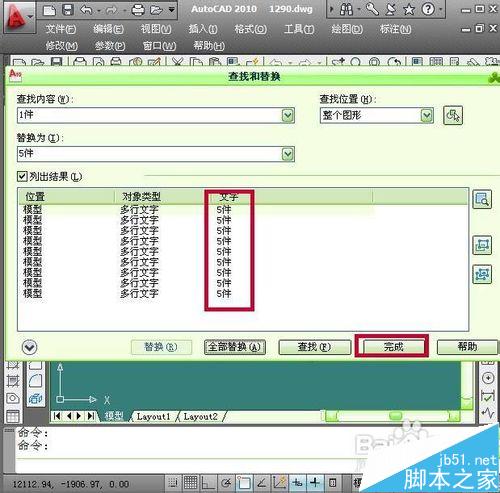Click the select objects icon button

453,115
